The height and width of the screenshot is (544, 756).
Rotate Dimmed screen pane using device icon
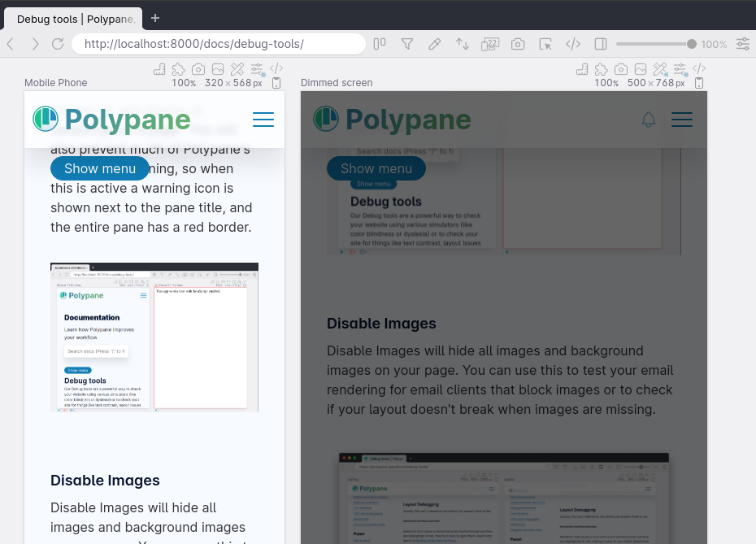coord(699,83)
